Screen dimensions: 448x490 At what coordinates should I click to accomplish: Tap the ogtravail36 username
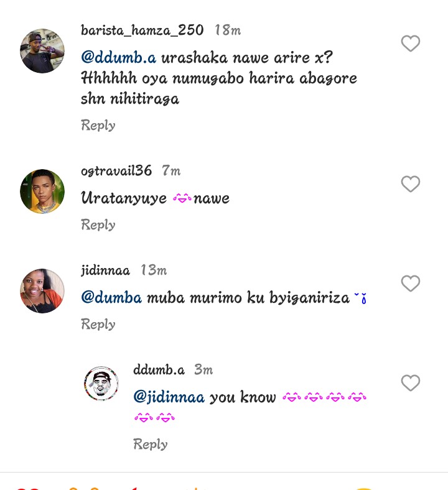point(116,170)
